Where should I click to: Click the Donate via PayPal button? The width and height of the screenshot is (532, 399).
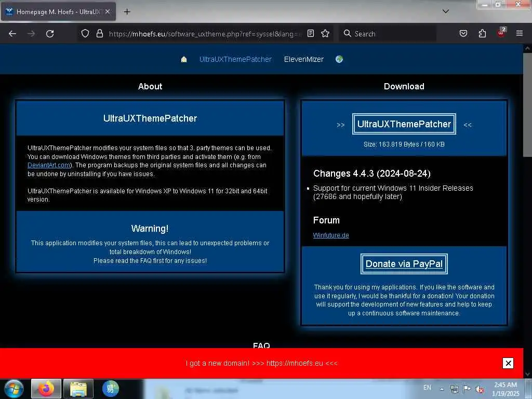pyautogui.click(x=404, y=264)
